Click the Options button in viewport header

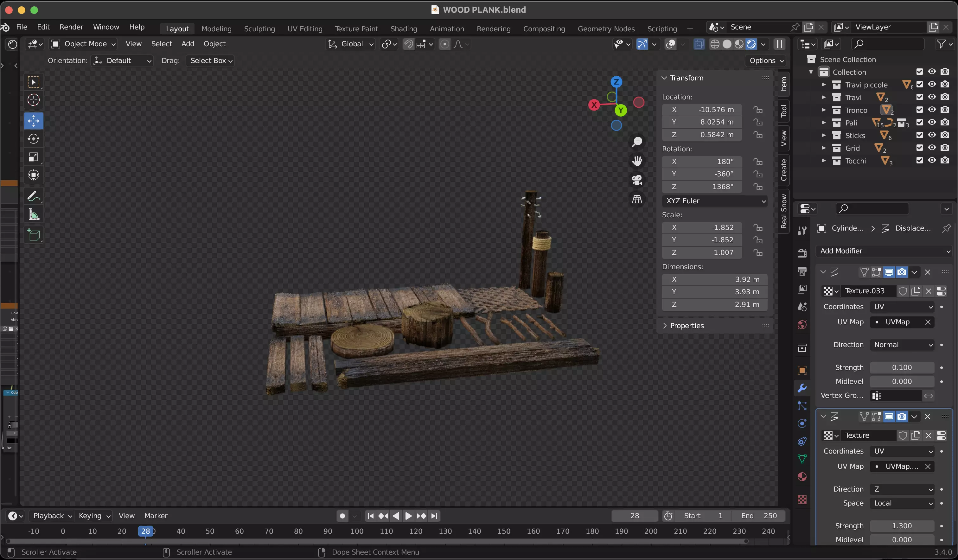(766, 60)
